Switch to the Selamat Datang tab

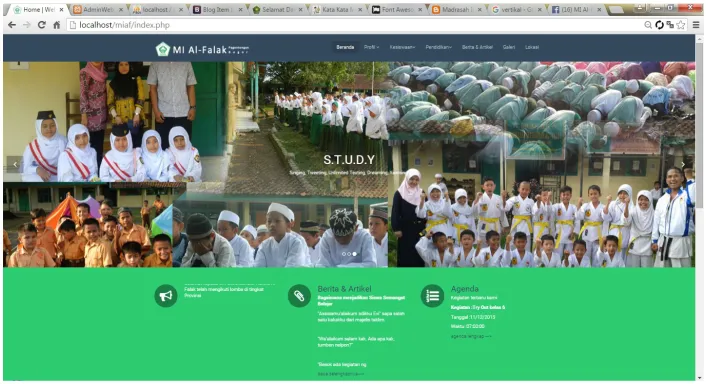(275, 9)
